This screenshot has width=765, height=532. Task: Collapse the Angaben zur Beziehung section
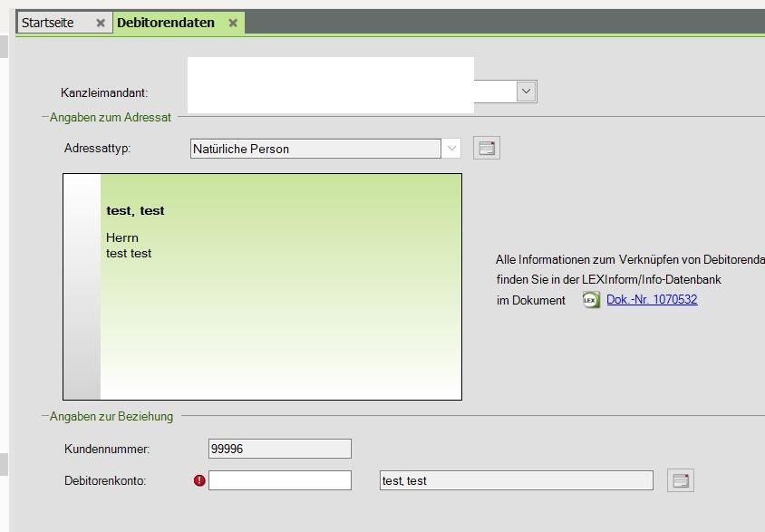tap(44, 417)
